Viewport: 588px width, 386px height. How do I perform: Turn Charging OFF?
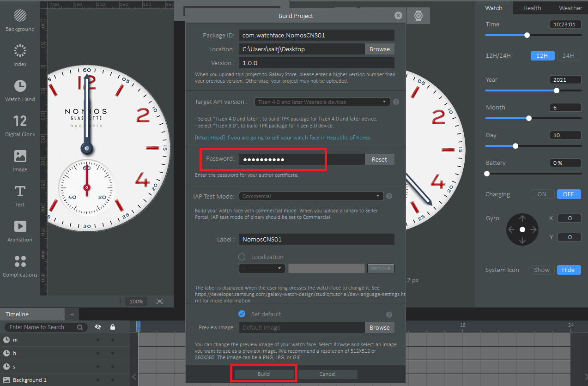pyautogui.click(x=568, y=194)
